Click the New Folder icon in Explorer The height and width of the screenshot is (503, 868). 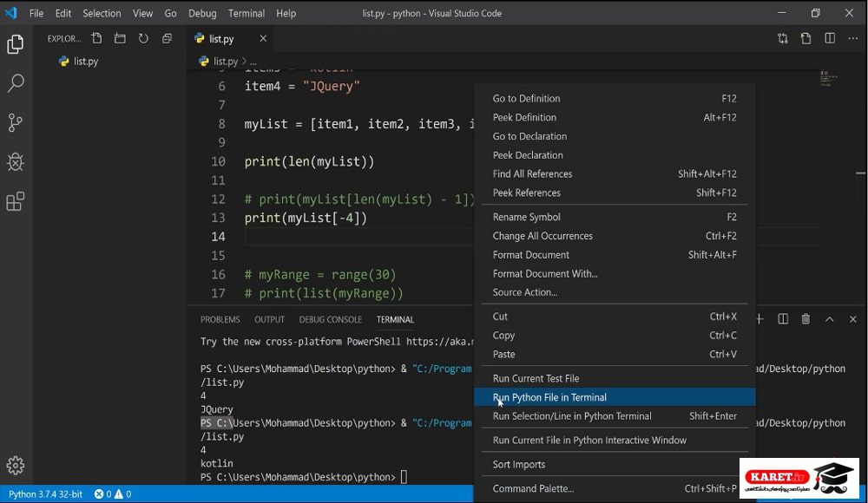tap(120, 38)
